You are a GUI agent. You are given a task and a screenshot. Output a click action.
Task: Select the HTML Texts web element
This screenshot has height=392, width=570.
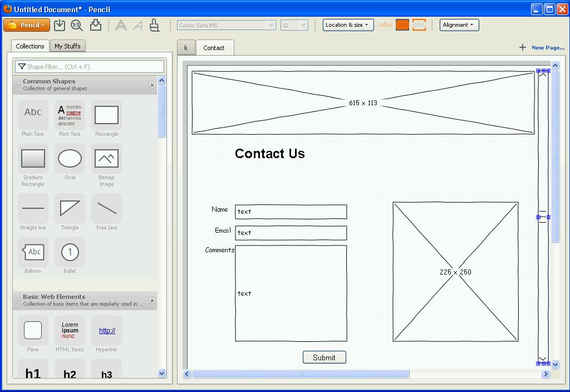click(70, 334)
